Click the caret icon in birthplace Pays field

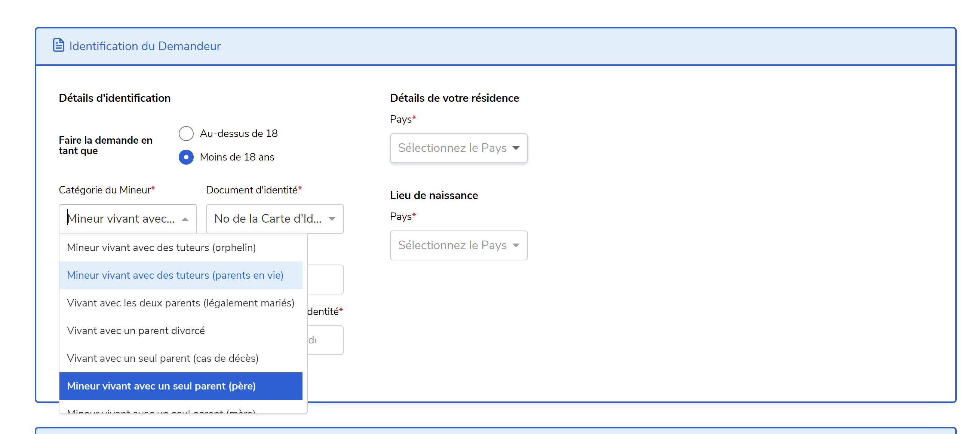pyautogui.click(x=516, y=245)
